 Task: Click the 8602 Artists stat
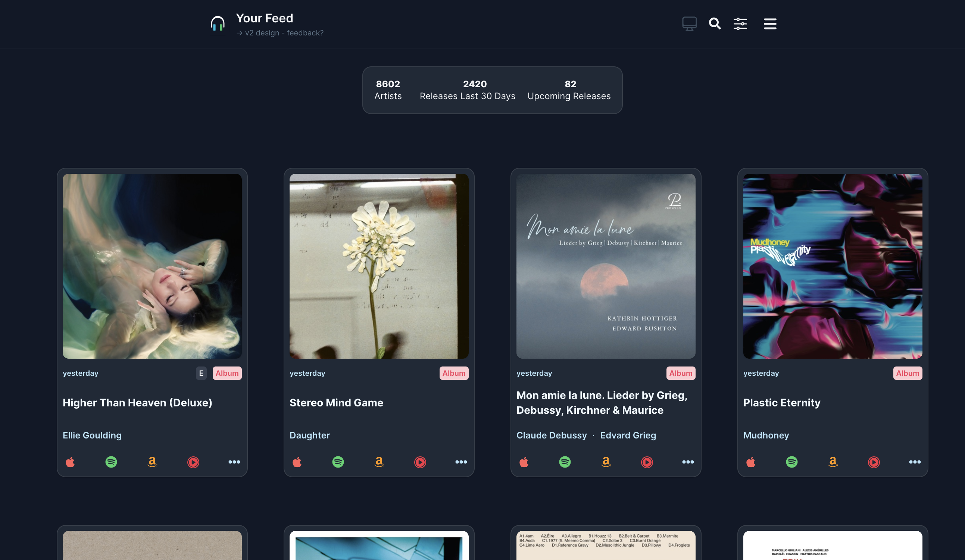click(388, 90)
